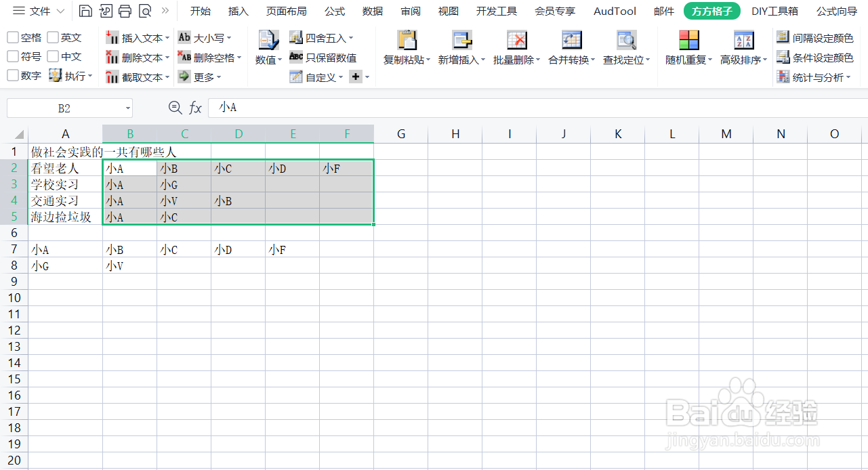Click the 更多 arrow icon
The height and width of the screenshot is (470, 868).
tap(184, 77)
